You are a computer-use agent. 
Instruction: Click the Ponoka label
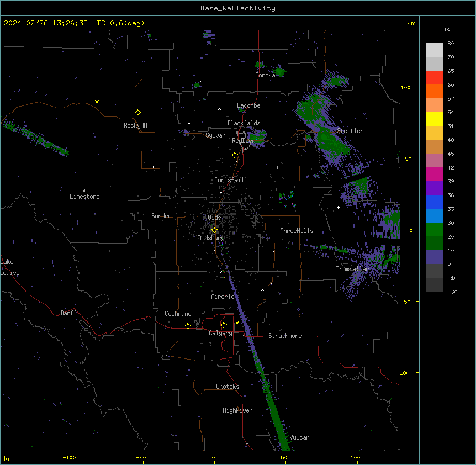[x=265, y=75]
